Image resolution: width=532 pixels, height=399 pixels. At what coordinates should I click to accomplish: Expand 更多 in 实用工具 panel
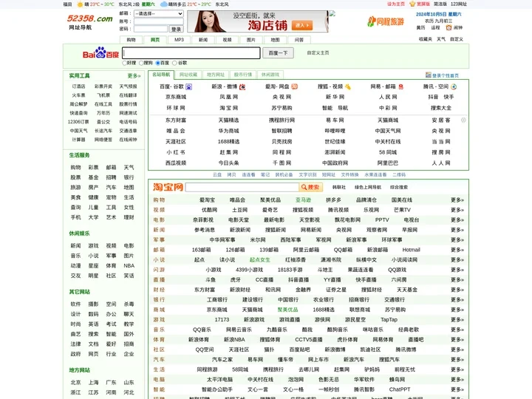coord(134,75)
